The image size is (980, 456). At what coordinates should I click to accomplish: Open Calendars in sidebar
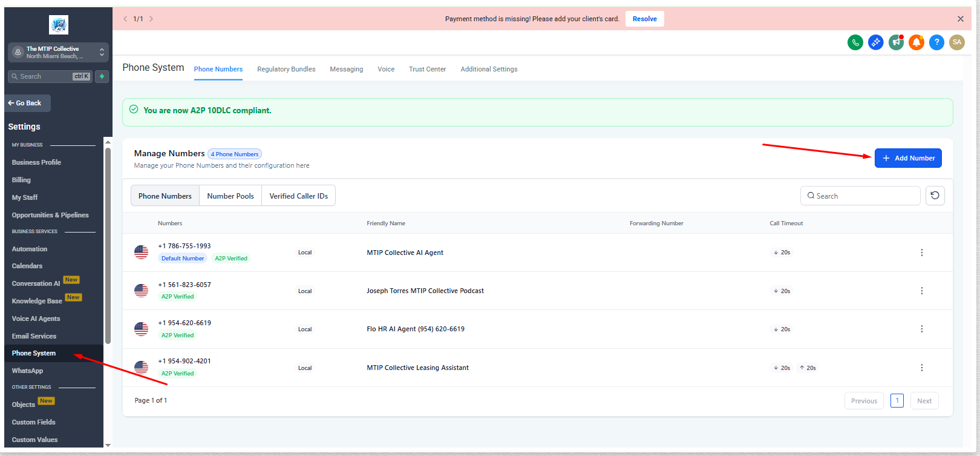click(x=27, y=266)
